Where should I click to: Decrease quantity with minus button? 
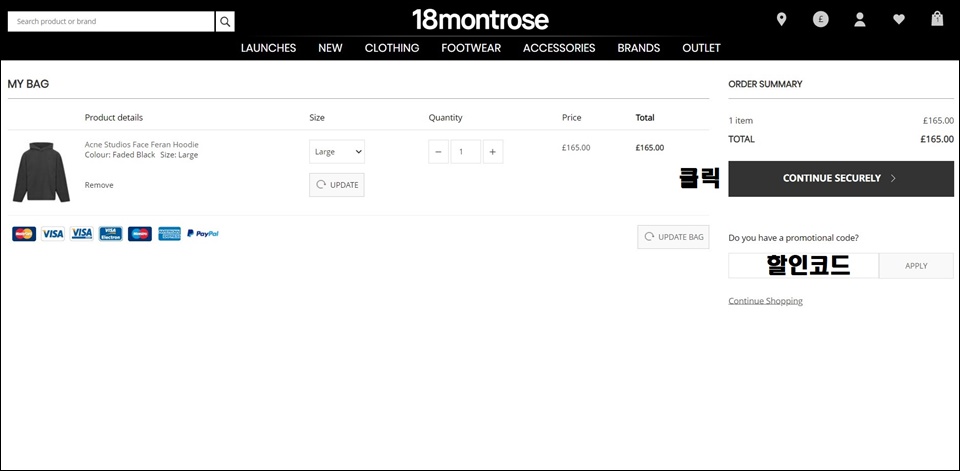point(438,152)
